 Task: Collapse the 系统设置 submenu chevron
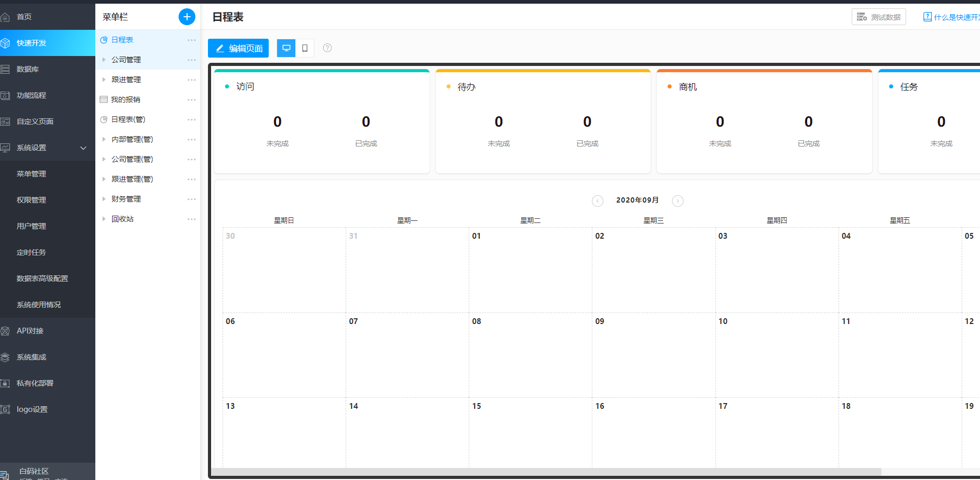click(x=83, y=148)
